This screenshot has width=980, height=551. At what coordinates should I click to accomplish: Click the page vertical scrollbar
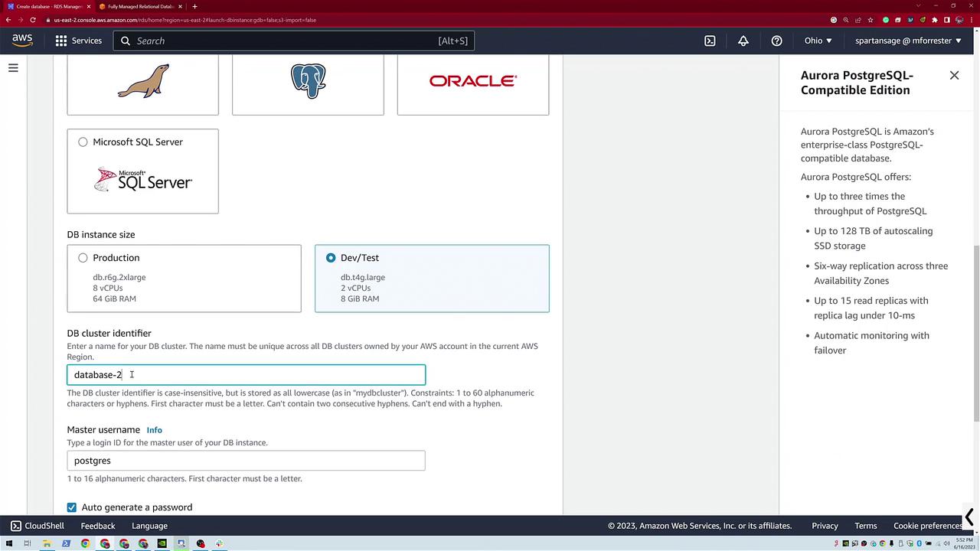pos(976,333)
